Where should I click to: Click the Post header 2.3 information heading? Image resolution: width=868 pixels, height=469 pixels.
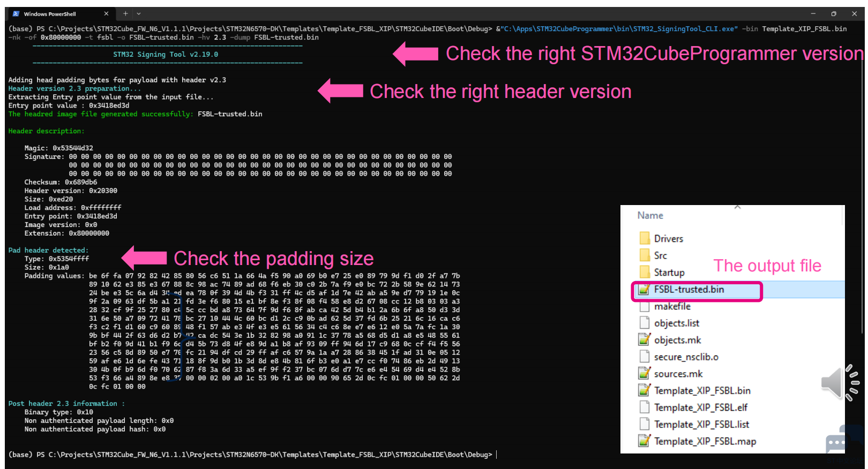tap(66, 404)
